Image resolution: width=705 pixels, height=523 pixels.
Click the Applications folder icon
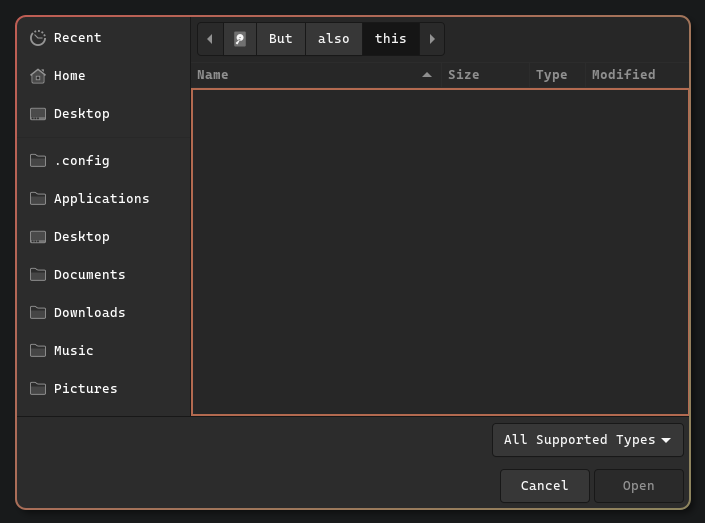[x=38, y=199]
